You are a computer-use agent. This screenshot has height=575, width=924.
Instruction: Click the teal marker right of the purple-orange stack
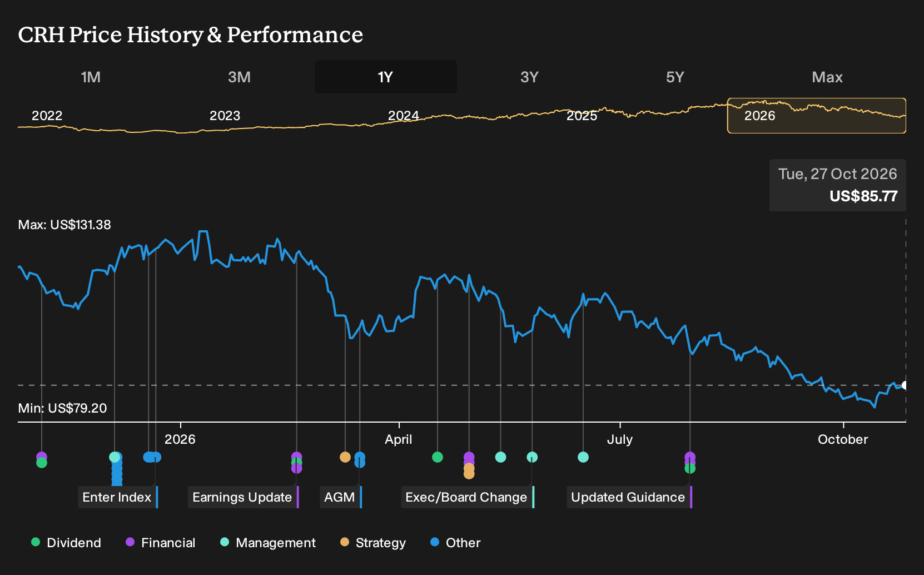pos(500,457)
